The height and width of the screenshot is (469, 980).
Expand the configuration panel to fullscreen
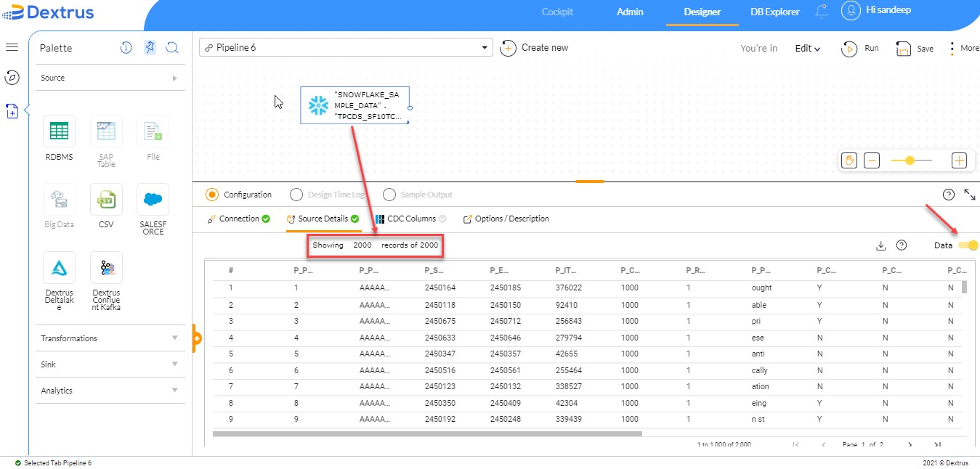[970, 195]
